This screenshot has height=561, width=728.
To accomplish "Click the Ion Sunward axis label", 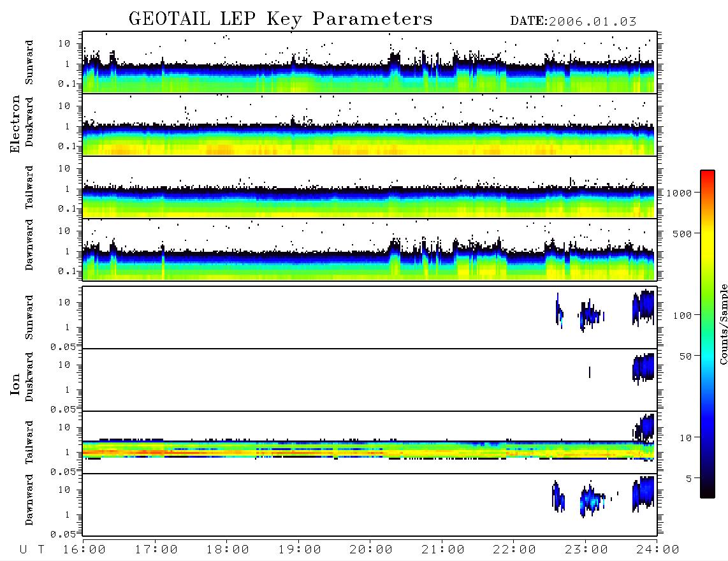I will click(29, 317).
